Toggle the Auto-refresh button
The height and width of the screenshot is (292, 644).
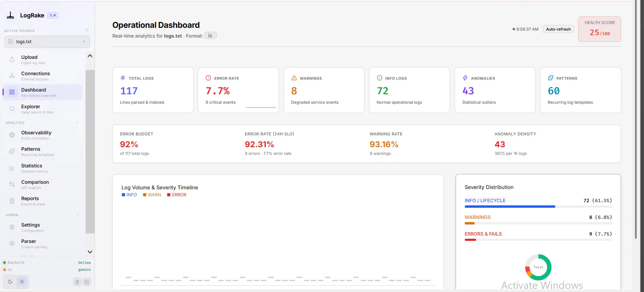[x=558, y=29]
